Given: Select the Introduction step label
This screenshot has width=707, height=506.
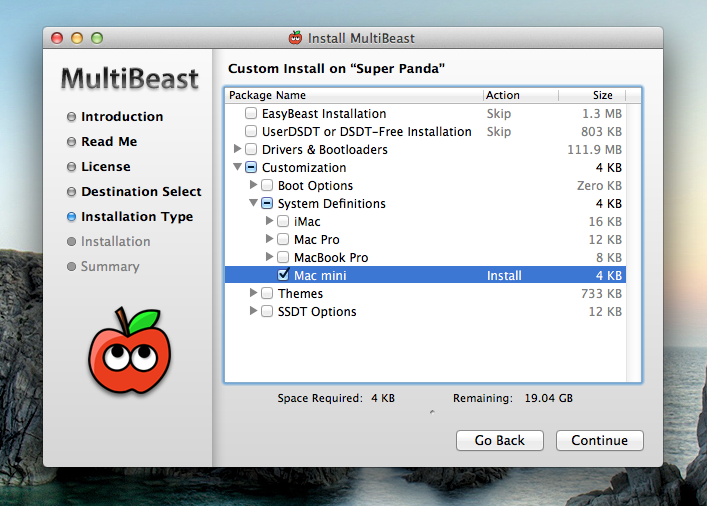Looking at the screenshot, I should coord(122,117).
